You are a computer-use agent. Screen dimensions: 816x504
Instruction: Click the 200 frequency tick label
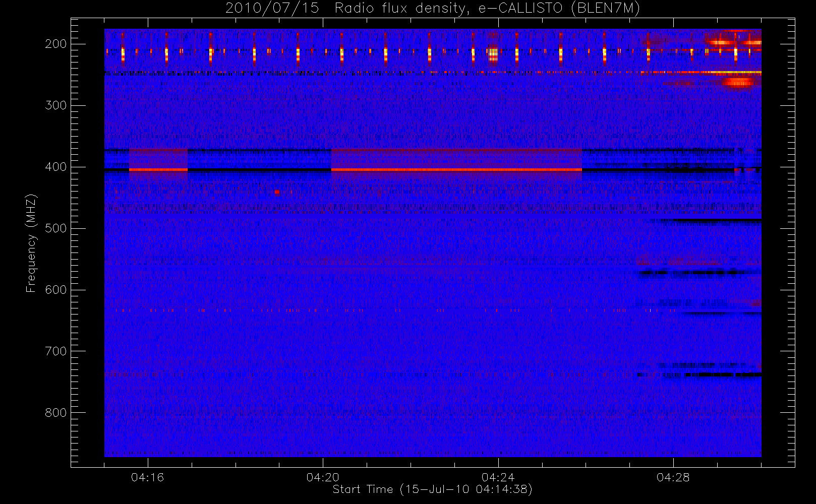pyautogui.click(x=55, y=44)
